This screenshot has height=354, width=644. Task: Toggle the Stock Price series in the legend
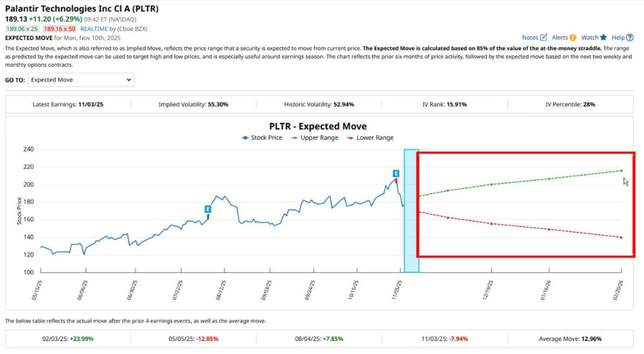[x=267, y=138]
